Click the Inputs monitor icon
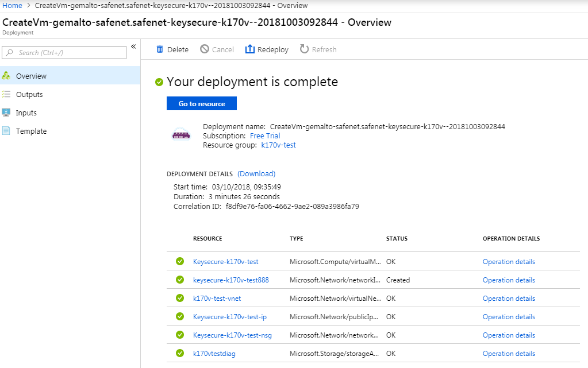Image resolution: width=588 pixels, height=368 pixels. [x=6, y=113]
